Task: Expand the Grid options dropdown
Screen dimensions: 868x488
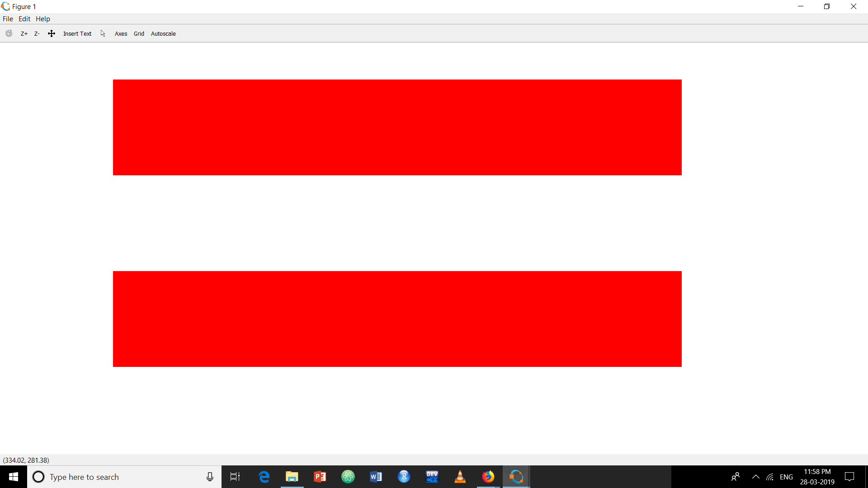Action: 138,33
